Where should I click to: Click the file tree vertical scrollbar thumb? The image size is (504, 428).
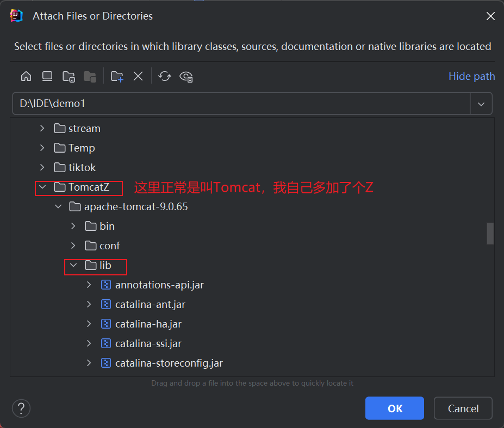(490, 234)
